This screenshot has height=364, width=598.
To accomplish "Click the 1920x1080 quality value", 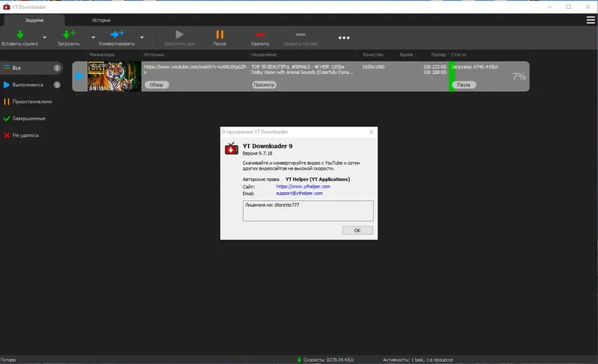I will coord(373,67).
